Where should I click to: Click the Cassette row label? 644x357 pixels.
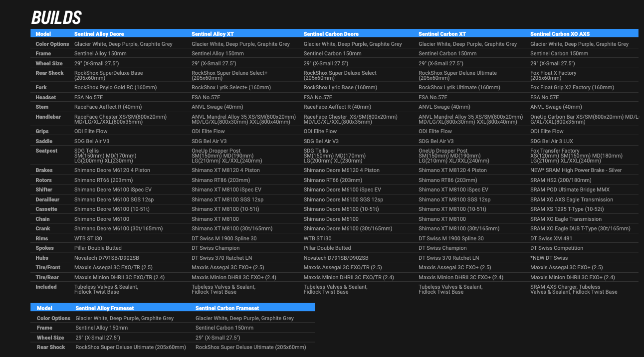(46, 209)
